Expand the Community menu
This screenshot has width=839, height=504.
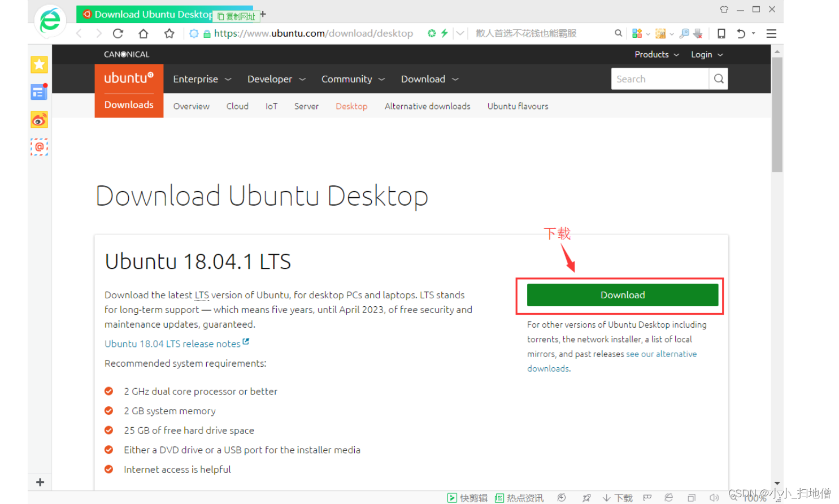pos(353,79)
